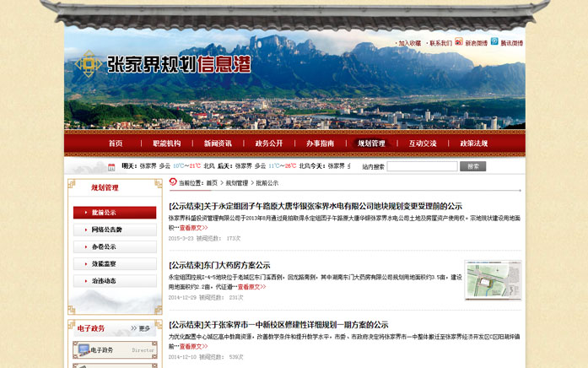The height and width of the screenshot is (368, 588).
Task: Select 办委公示 in sidebar
Action: [115, 246]
